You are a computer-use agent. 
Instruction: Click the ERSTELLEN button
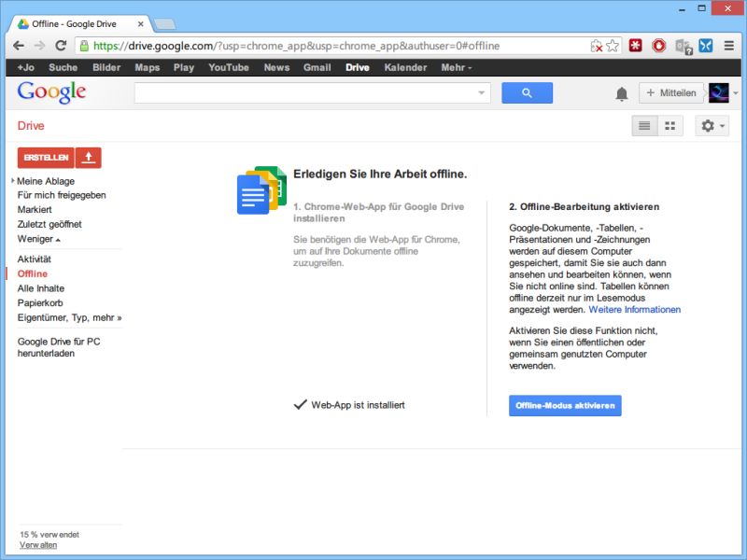pyautogui.click(x=46, y=158)
